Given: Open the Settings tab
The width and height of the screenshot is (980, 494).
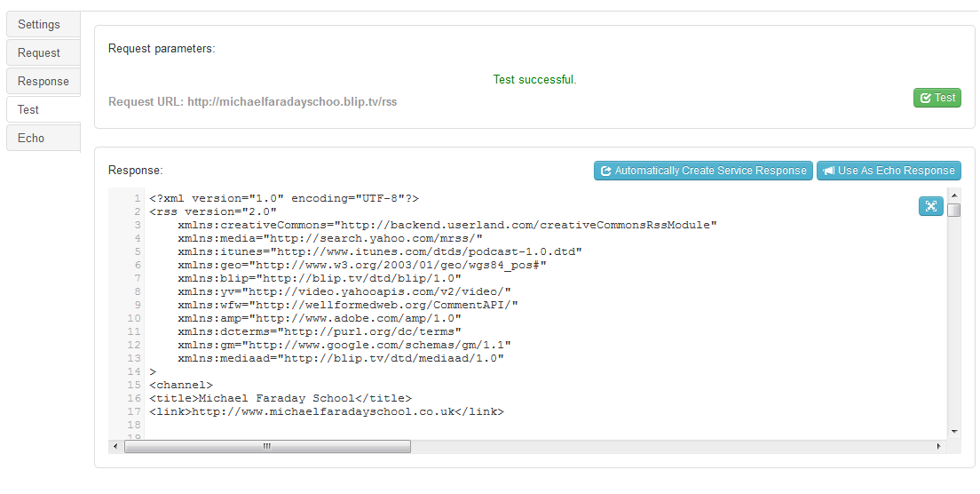Looking at the screenshot, I should 39,24.
